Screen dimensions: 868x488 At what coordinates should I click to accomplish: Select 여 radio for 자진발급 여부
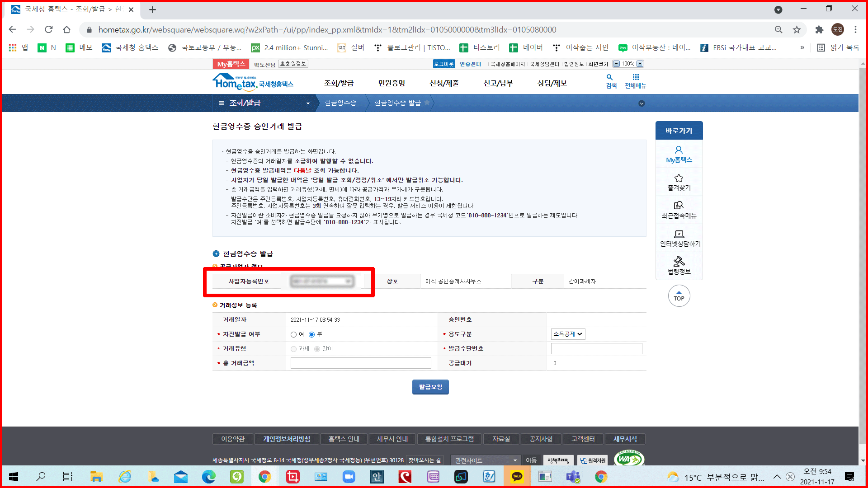point(294,334)
